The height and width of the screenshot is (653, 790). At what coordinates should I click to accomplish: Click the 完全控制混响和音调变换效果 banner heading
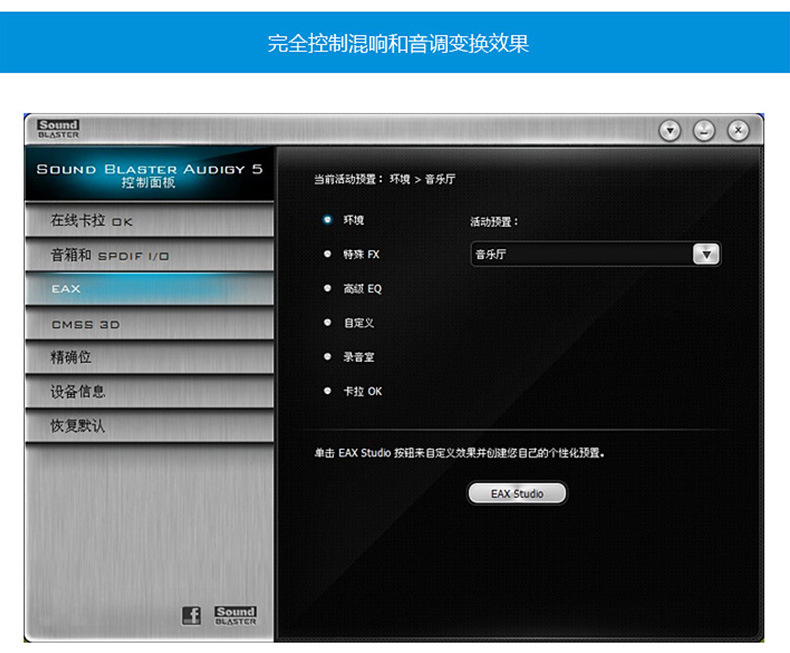[398, 43]
